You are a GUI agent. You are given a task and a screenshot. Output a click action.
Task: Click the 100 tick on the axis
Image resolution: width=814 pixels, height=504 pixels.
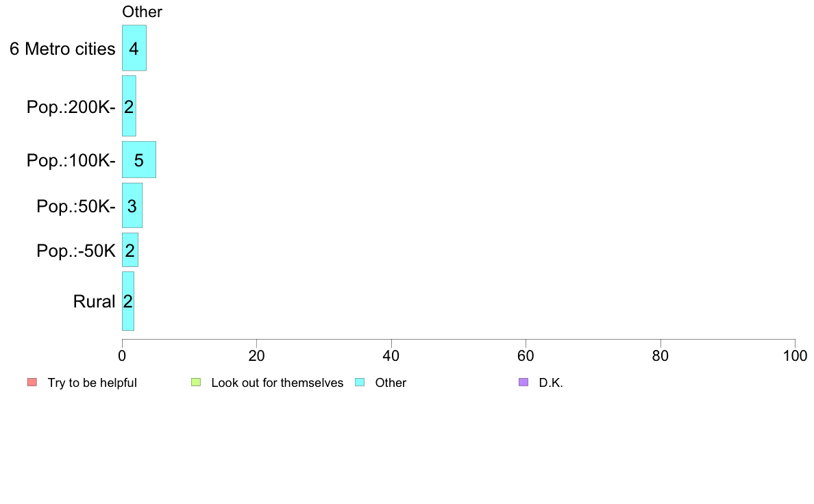click(795, 355)
